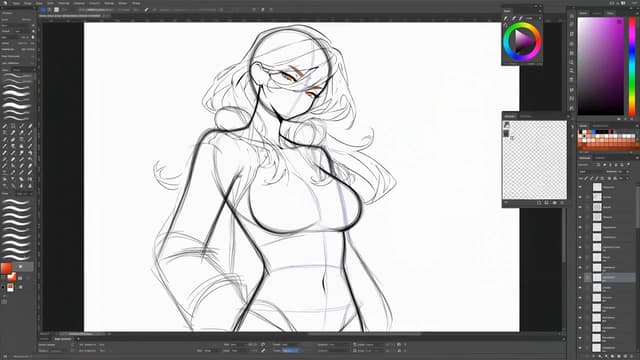The width and height of the screenshot is (640, 360).
Task: Adjust hue on the vertical rainbow strip
Action: tap(632, 67)
